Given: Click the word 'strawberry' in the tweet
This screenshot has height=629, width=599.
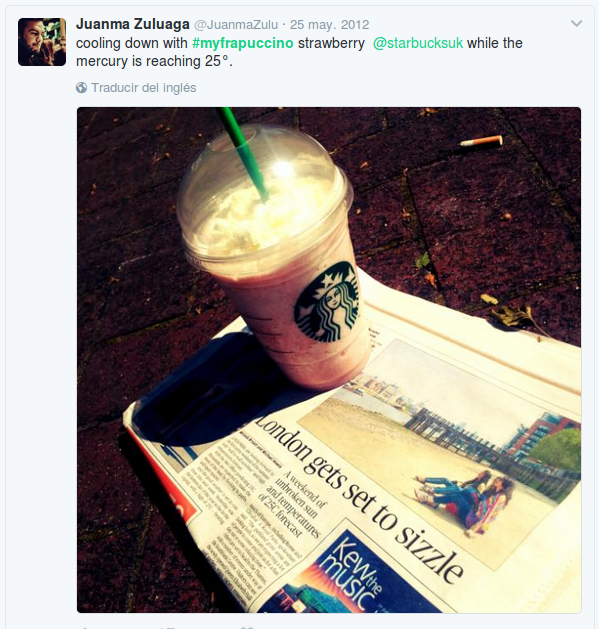Looking at the screenshot, I should click(331, 43).
